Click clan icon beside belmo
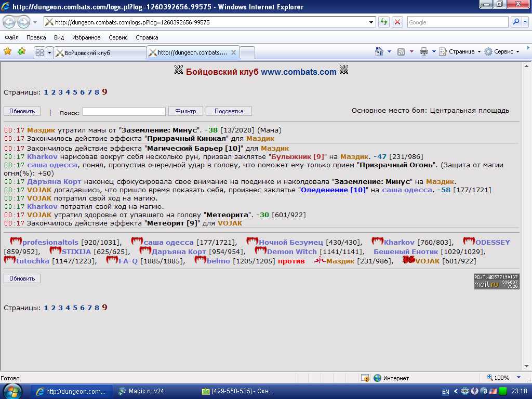532x399 pixels. (x=201, y=260)
